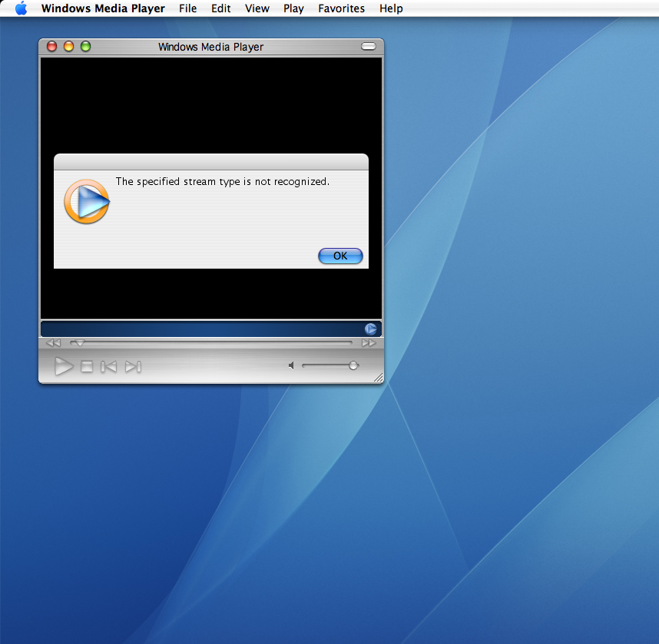Open the Favorites menu
659x644 pixels.
click(341, 8)
